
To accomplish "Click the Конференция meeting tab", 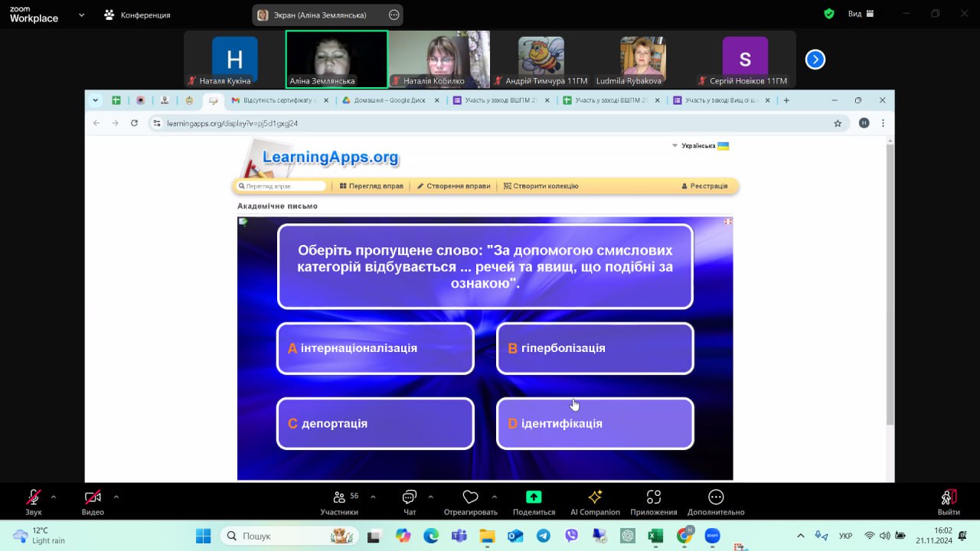I will coord(138,15).
